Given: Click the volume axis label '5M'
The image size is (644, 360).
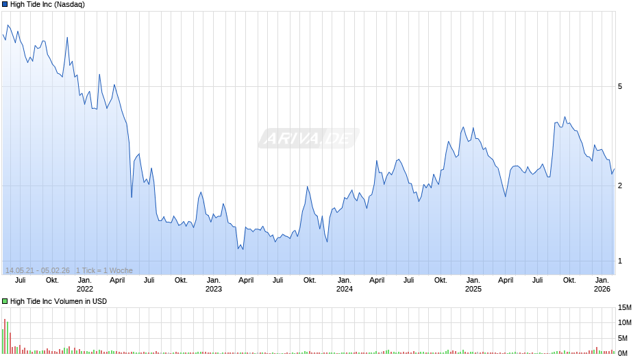Looking at the screenshot, I should pos(623,338).
